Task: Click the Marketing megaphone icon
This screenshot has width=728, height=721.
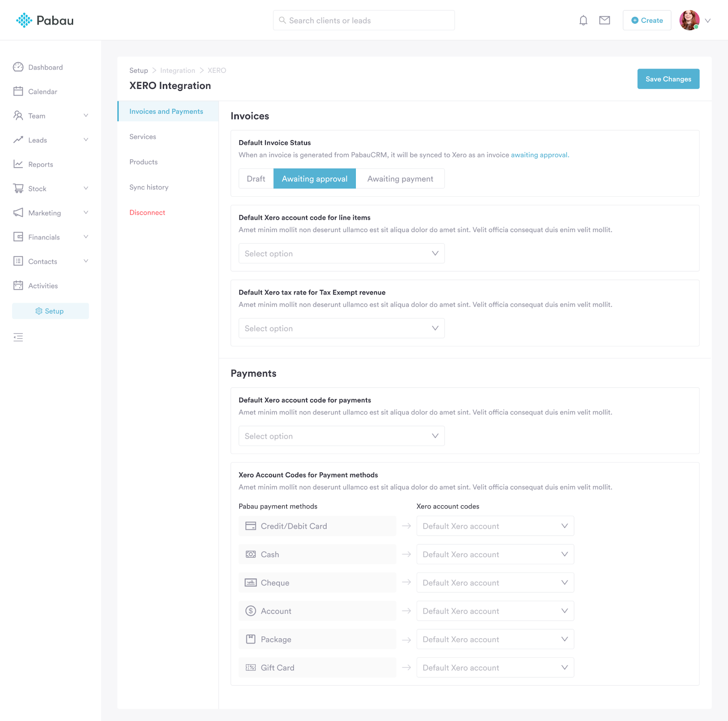Action: 18,213
